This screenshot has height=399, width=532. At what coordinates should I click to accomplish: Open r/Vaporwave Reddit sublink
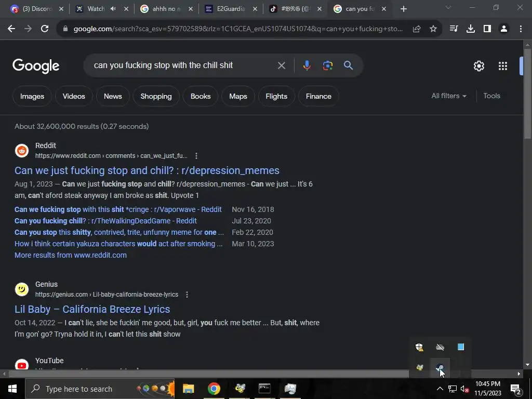[x=118, y=209]
